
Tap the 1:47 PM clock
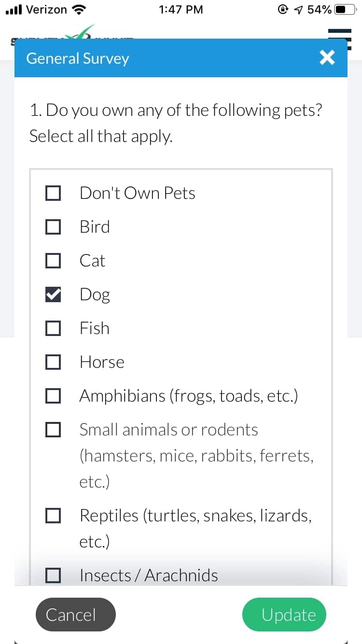(x=181, y=9)
